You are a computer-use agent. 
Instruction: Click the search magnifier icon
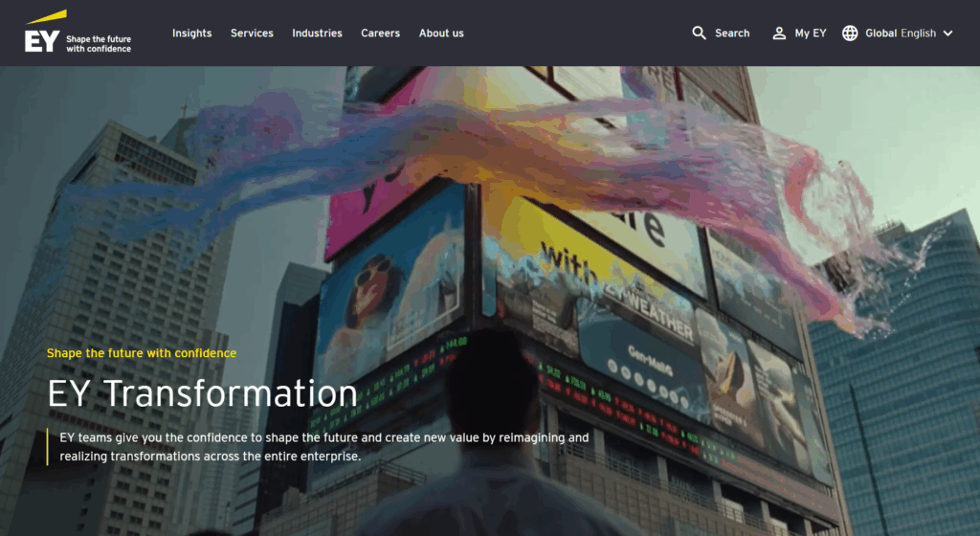(699, 33)
